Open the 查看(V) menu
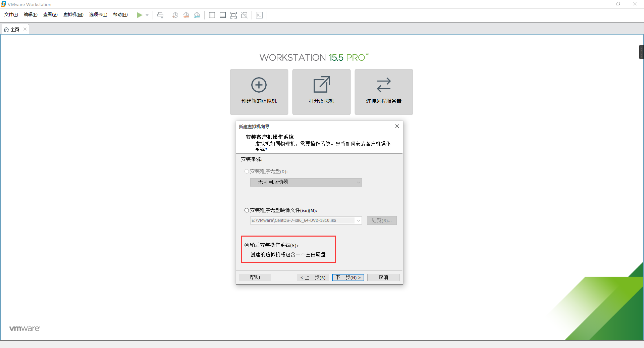 coord(50,14)
